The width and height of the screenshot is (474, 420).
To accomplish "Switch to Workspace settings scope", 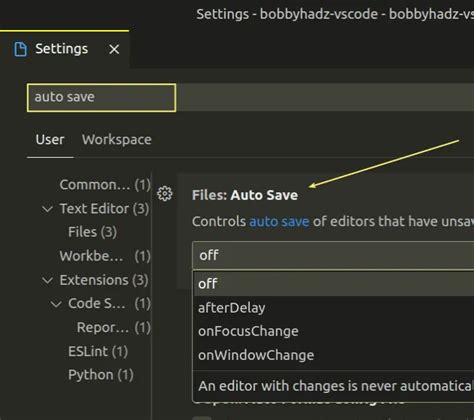I will tap(117, 139).
